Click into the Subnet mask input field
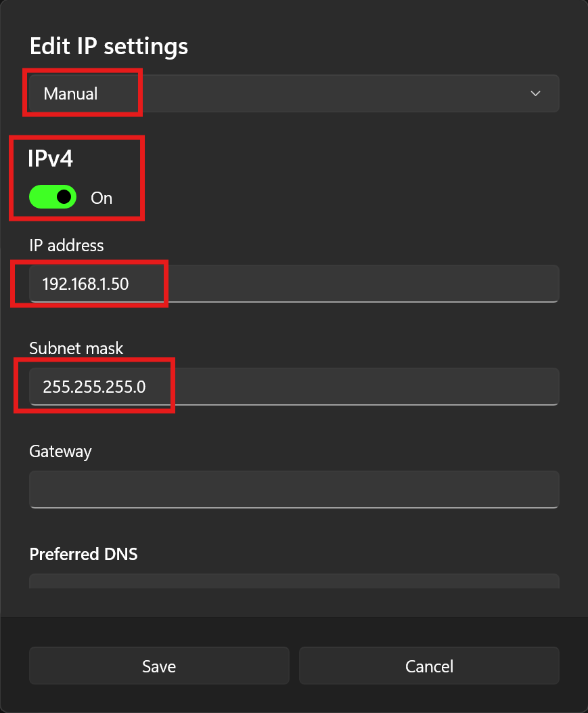The width and height of the screenshot is (588, 713). pyautogui.click(x=294, y=387)
